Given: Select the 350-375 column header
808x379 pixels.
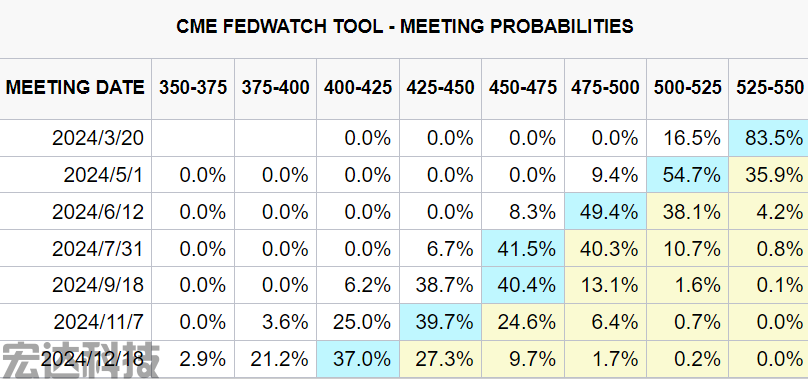Looking at the screenshot, I should 193,88.
